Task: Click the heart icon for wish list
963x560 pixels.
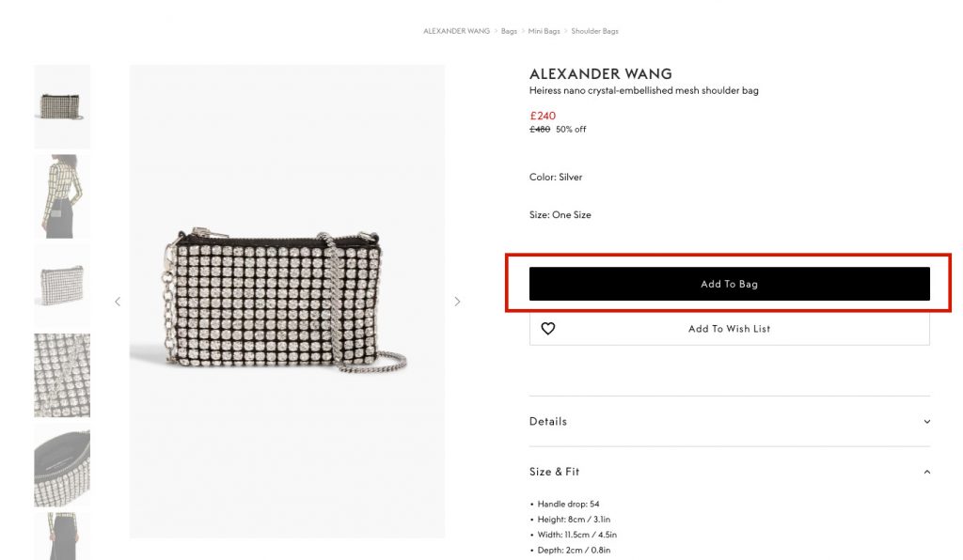Action: [x=548, y=329]
